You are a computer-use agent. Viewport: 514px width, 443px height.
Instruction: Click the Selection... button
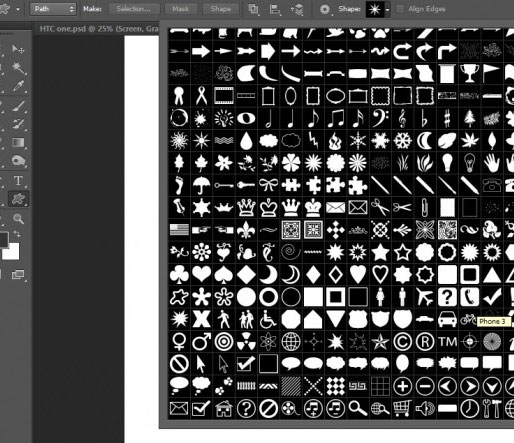pyautogui.click(x=134, y=9)
